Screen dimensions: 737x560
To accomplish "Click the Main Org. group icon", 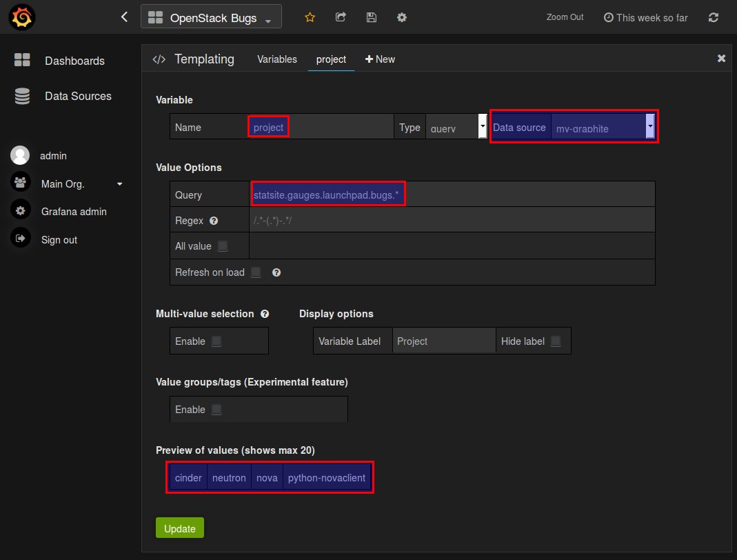I will click(x=20, y=183).
